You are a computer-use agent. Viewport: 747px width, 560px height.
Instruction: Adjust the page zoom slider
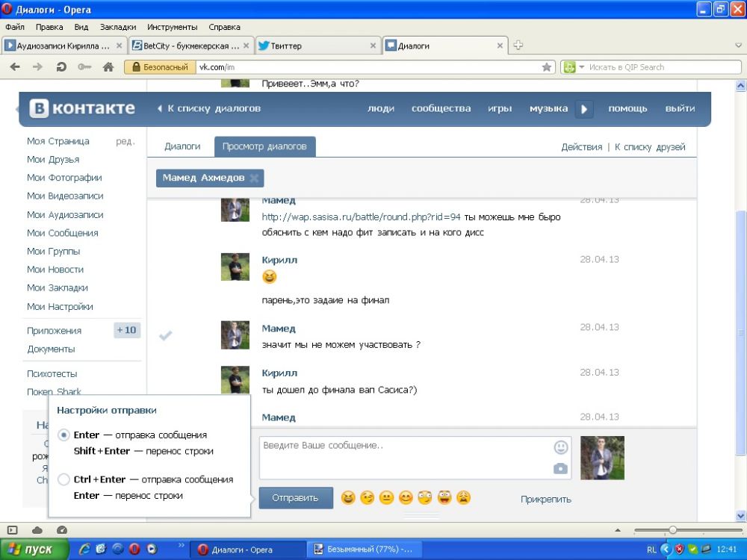click(673, 530)
